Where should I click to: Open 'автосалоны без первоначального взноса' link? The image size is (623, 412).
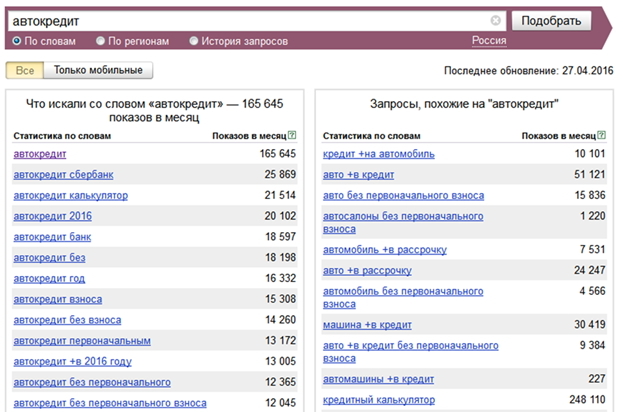pos(403,222)
